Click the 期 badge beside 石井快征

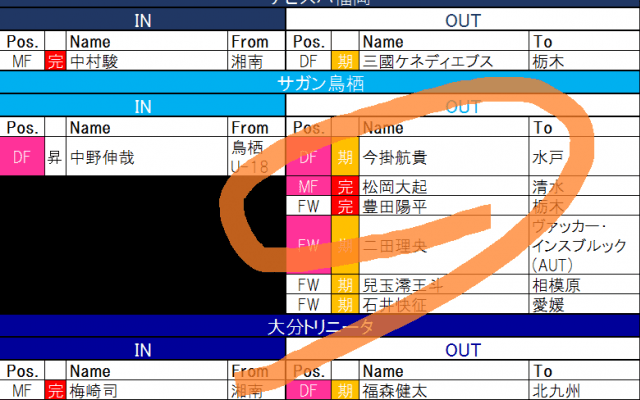(x=345, y=304)
